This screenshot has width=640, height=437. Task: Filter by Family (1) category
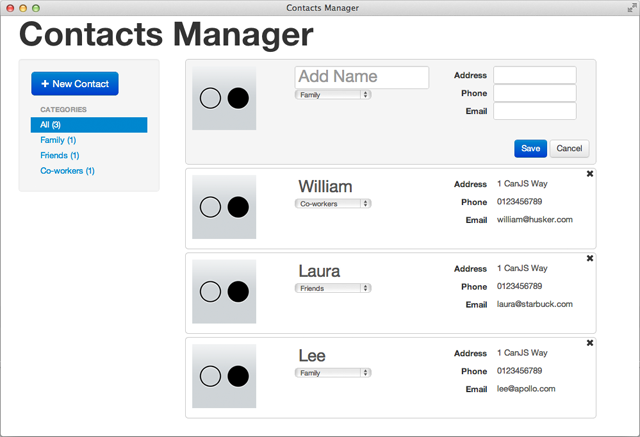pyautogui.click(x=58, y=140)
